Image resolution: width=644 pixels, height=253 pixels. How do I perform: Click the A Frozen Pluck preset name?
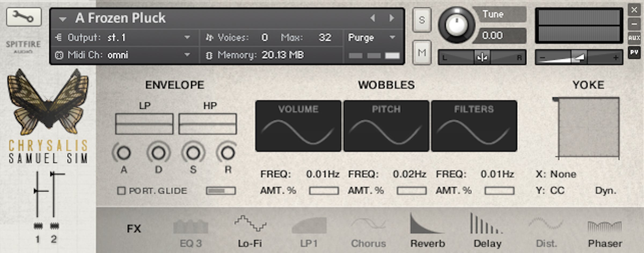coord(120,18)
